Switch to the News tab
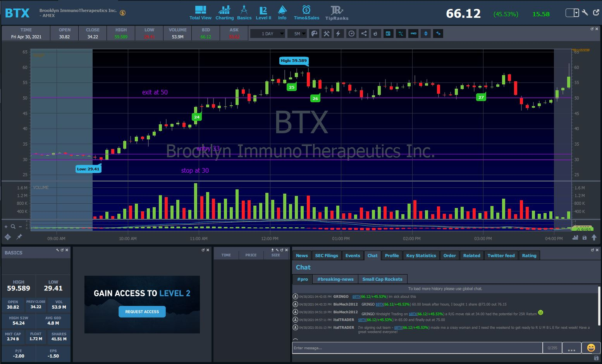The width and height of the screenshot is (602, 364). click(302, 256)
